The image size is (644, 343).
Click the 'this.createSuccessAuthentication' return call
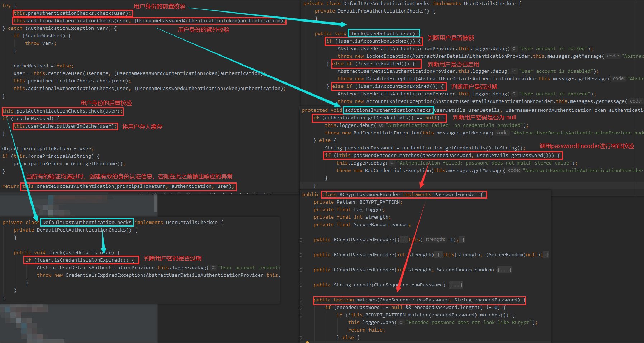coord(128,186)
